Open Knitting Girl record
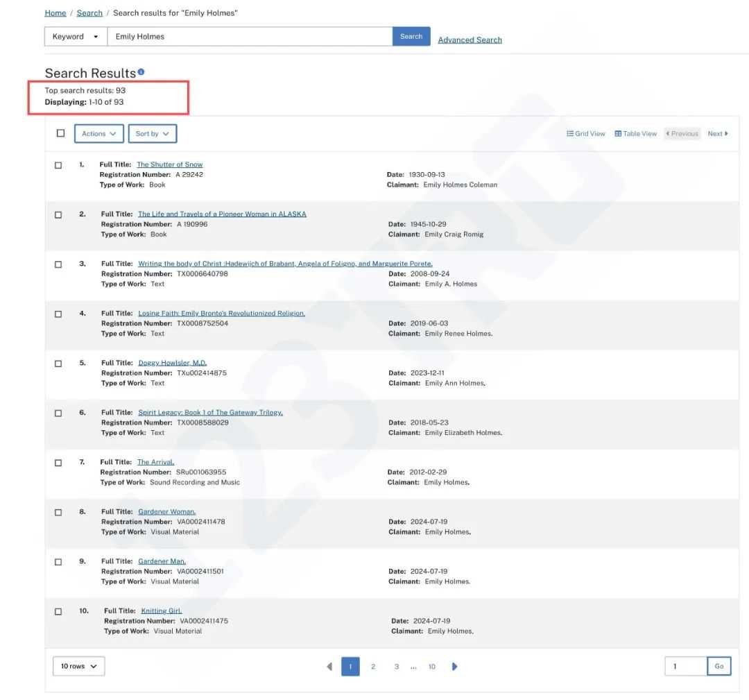The width and height of the screenshot is (749, 700). point(162,611)
